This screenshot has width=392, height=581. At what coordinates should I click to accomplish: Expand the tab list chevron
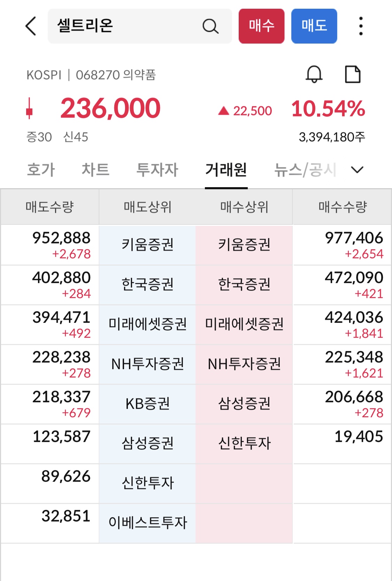click(x=357, y=170)
